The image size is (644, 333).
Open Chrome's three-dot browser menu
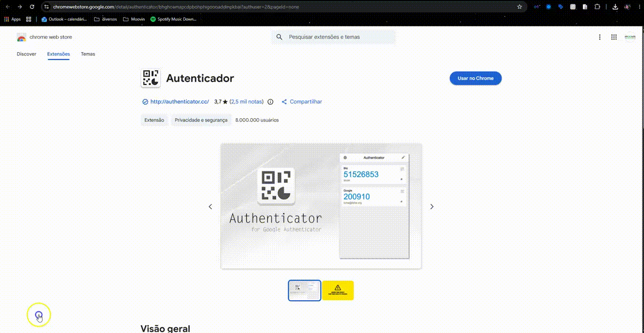coord(639,7)
